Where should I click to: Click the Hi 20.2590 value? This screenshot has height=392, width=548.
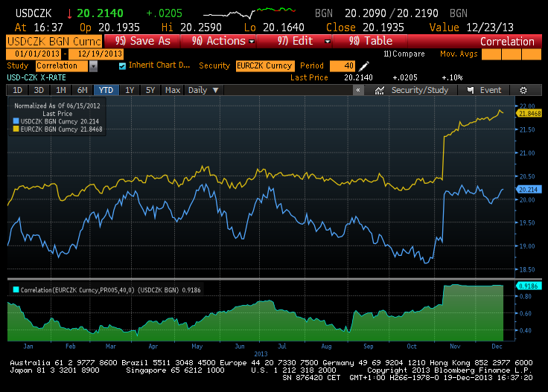tap(200, 28)
